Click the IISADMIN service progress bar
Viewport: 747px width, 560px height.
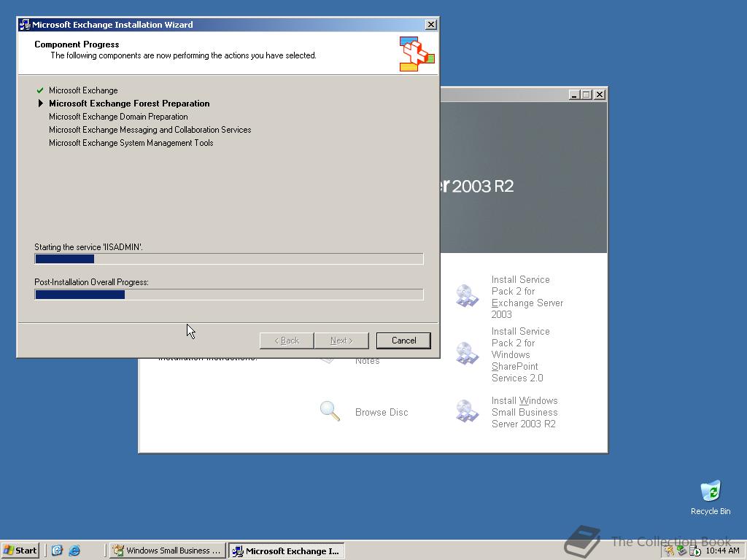228,259
